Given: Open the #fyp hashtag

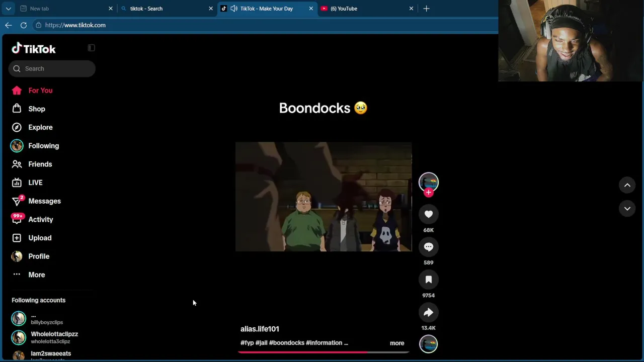Looking at the screenshot, I should coord(247,343).
